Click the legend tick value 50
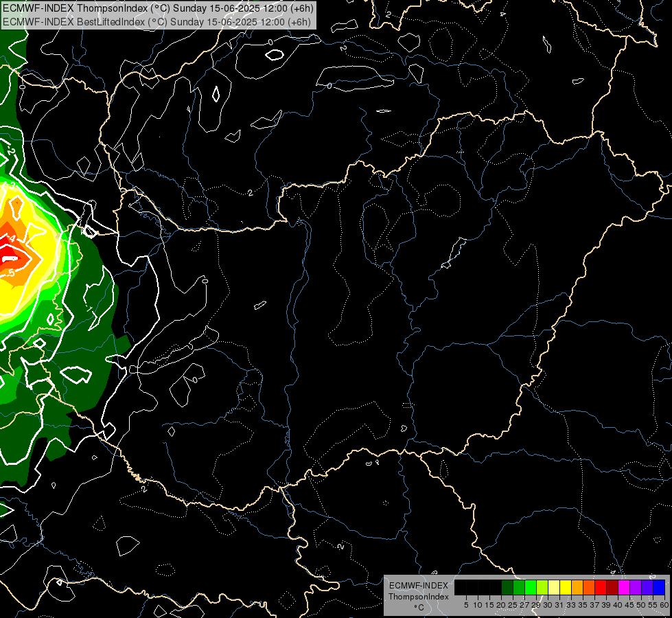This screenshot has width=672, height=618. tap(641, 605)
